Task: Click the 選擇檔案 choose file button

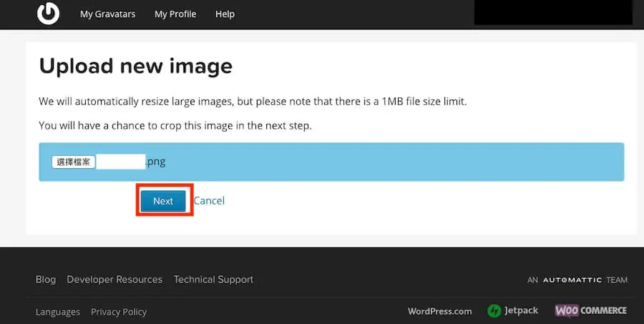Action: pos(74,162)
